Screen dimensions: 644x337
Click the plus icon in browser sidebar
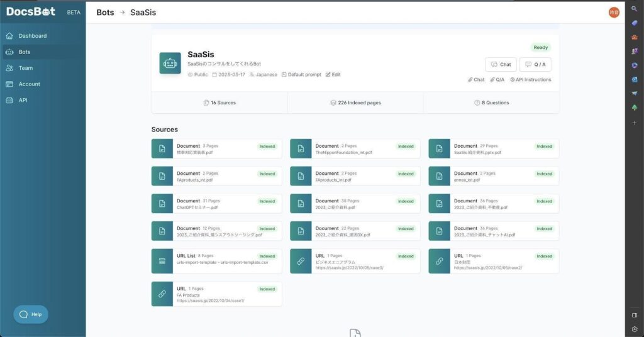coord(634,123)
